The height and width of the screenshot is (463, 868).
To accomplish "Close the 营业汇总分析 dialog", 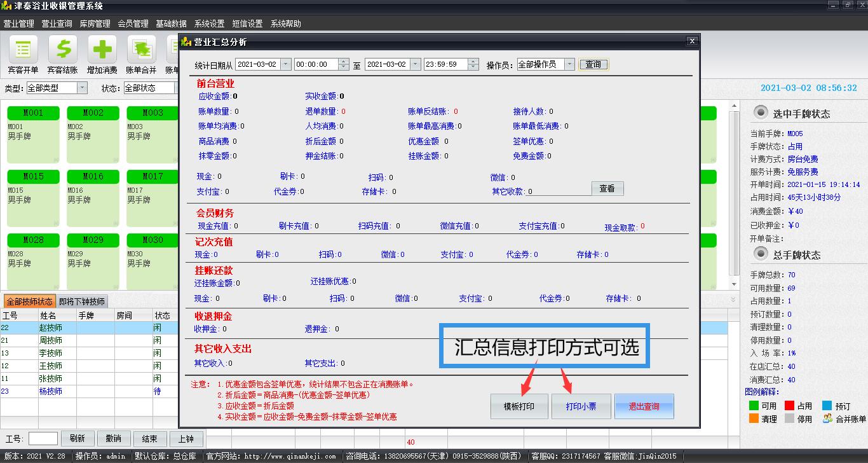I will tap(692, 41).
